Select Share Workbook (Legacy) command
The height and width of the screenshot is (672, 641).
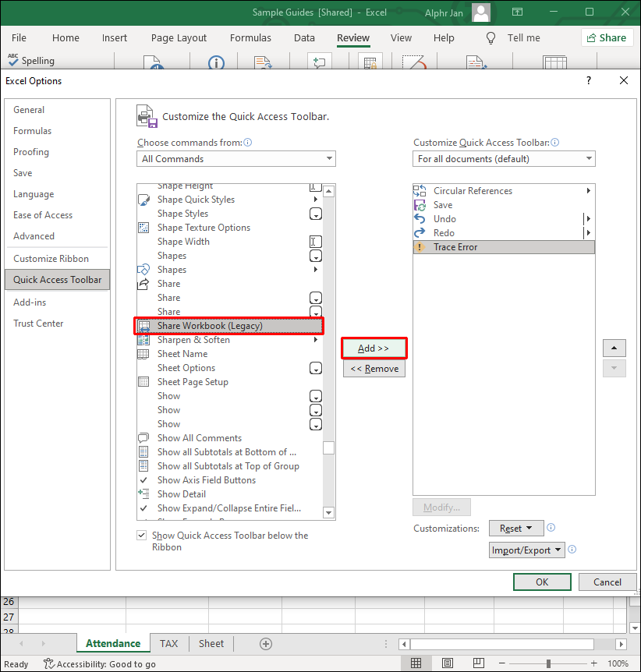[x=229, y=326]
